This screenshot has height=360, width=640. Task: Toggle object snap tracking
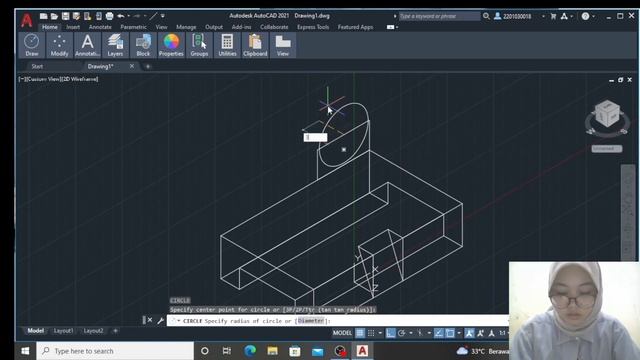point(438,333)
